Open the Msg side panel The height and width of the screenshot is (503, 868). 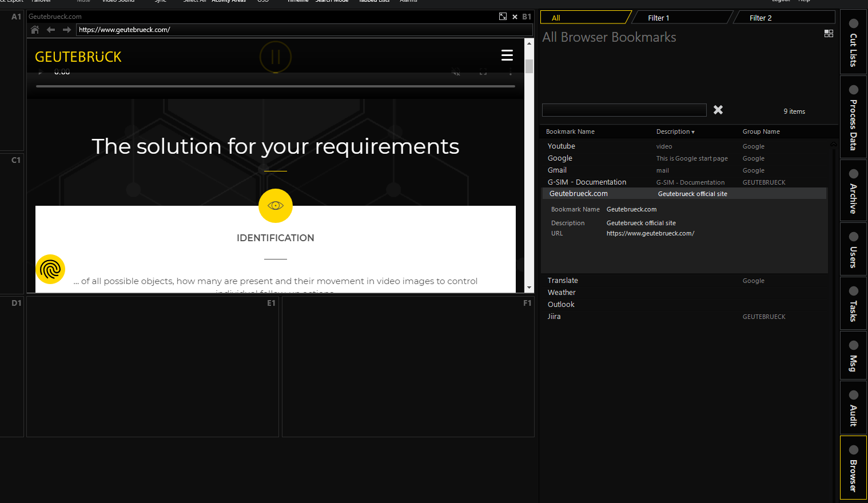pos(853,356)
